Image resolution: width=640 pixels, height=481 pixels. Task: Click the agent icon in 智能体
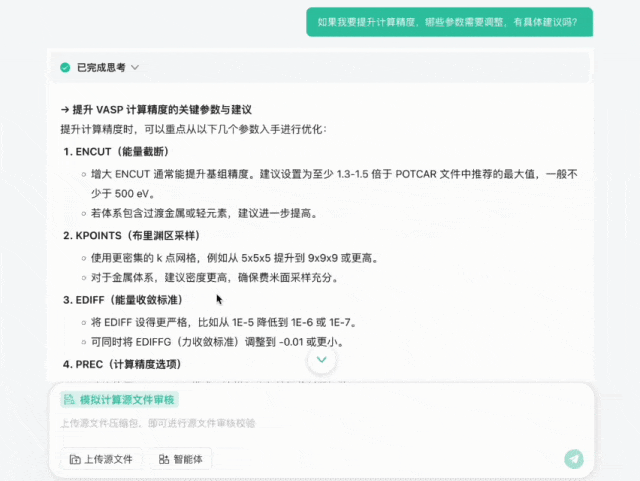[x=164, y=460]
